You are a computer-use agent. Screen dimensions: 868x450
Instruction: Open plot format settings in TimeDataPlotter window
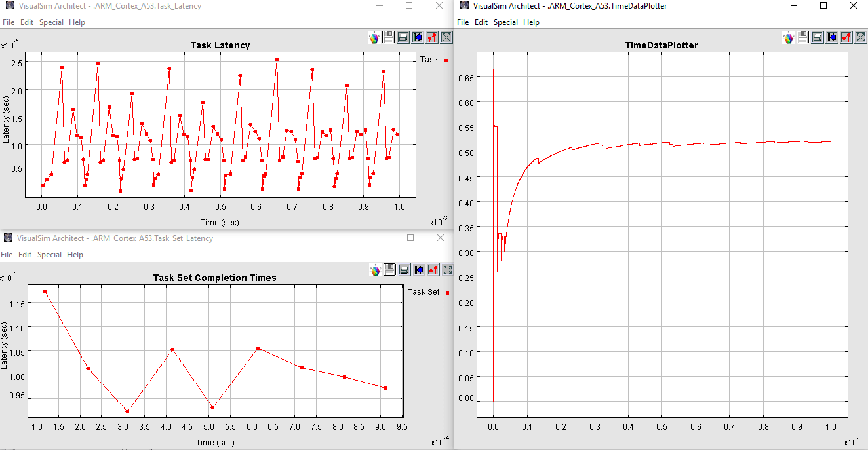(x=846, y=37)
